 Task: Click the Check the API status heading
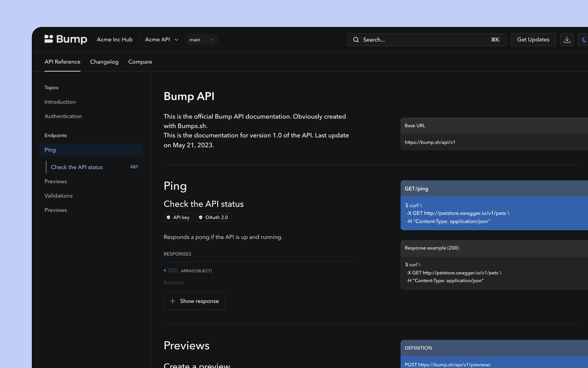[x=204, y=204]
